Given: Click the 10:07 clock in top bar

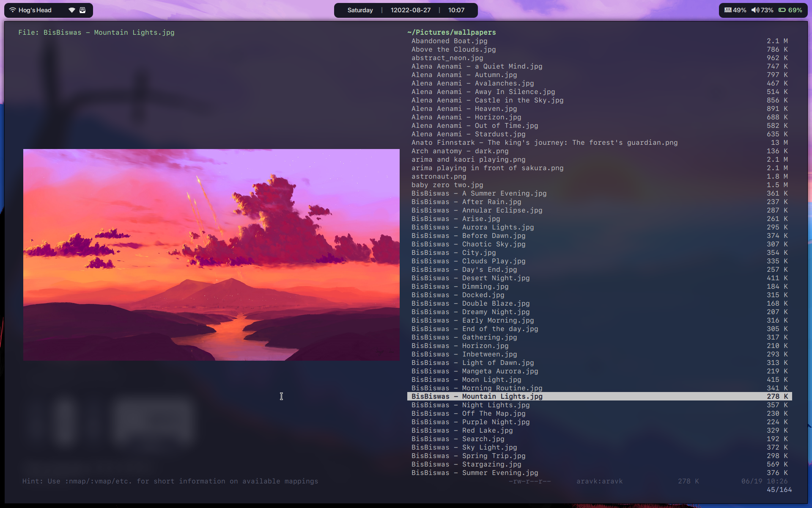Looking at the screenshot, I should click(x=456, y=10).
